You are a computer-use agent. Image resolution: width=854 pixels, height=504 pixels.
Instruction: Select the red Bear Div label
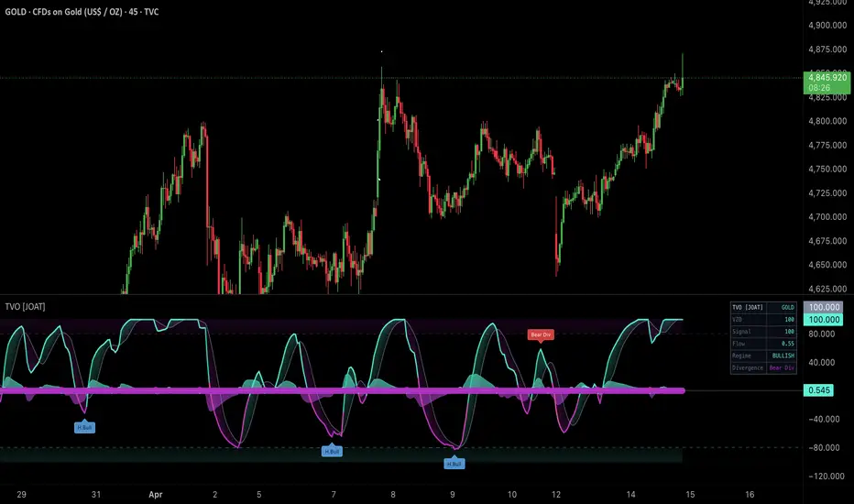point(541,334)
